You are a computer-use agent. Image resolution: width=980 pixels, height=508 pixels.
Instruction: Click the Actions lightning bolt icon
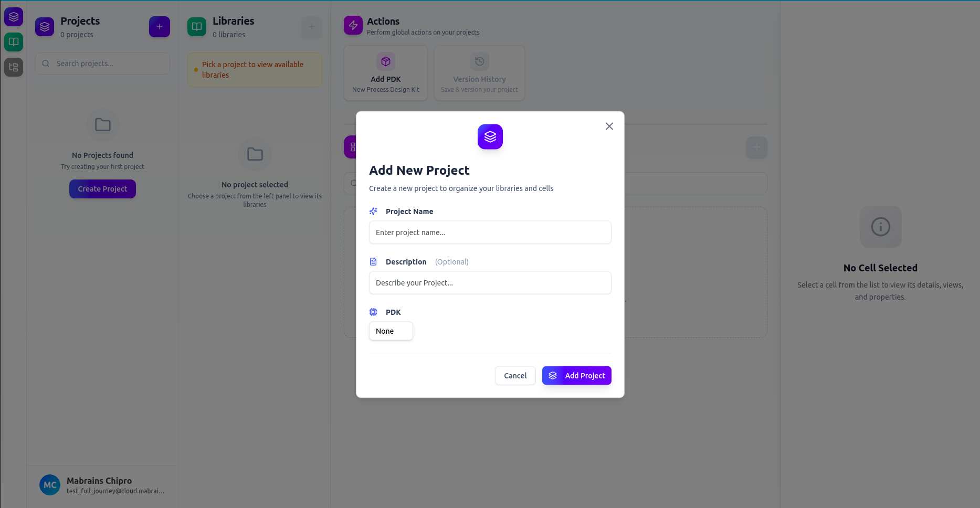[x=352, y=25]
